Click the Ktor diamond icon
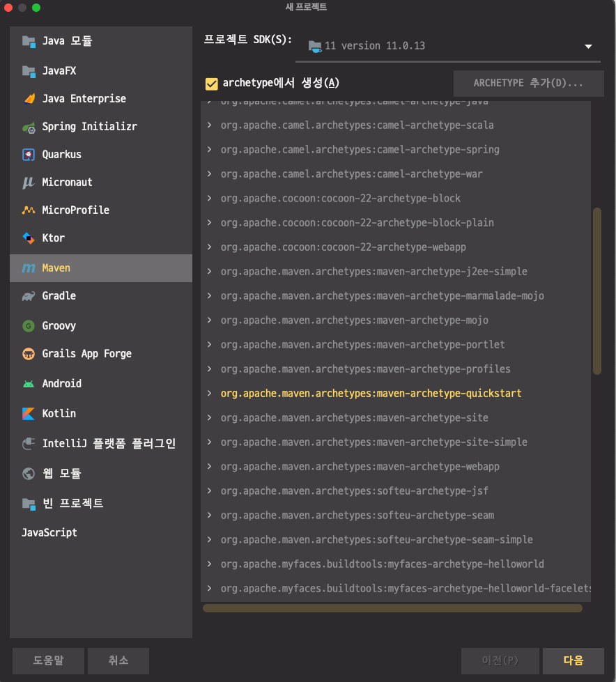 click(x=29, y=238)
